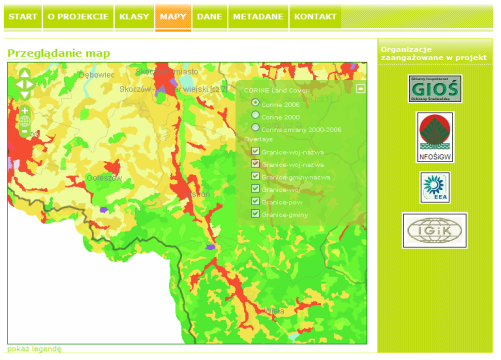
Task: Toggle Granice-gminy-nazwa overlay checkbox
Action: (x=255, y=176)
